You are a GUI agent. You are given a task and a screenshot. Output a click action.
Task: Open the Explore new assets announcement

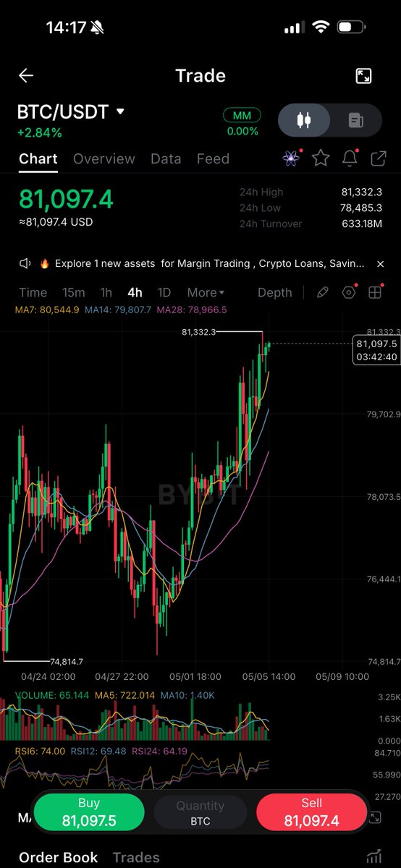(209, 264)
